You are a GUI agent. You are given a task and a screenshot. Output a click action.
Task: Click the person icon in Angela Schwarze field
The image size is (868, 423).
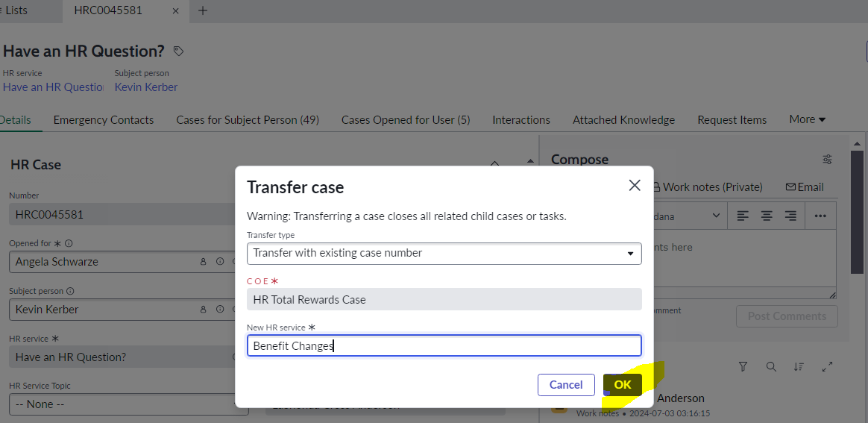203,261
